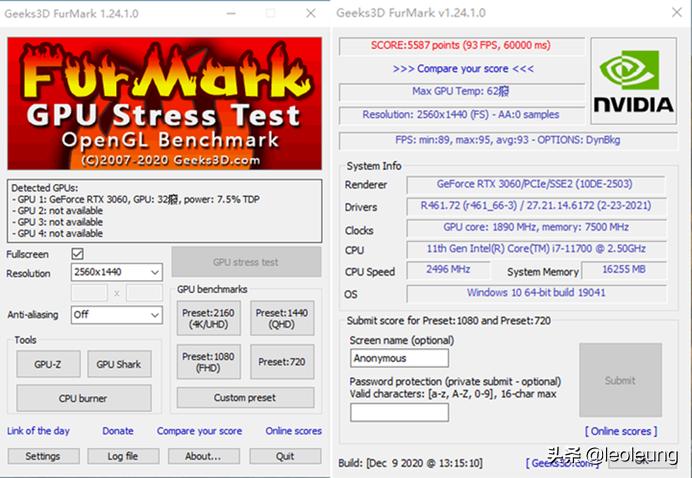Open the Anti-aliasing dropdown set to Off

(x=117, y=315)
